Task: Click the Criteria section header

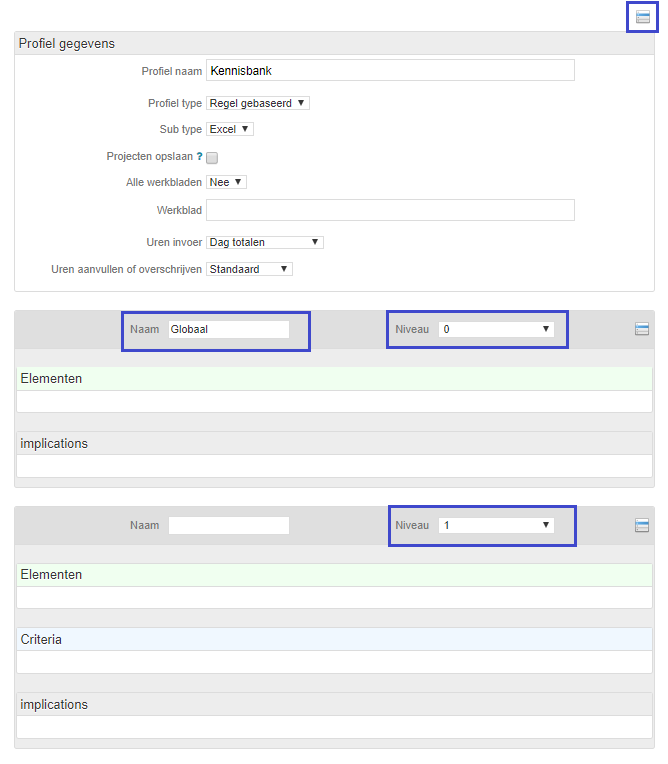Action: (x=334, y=639)
